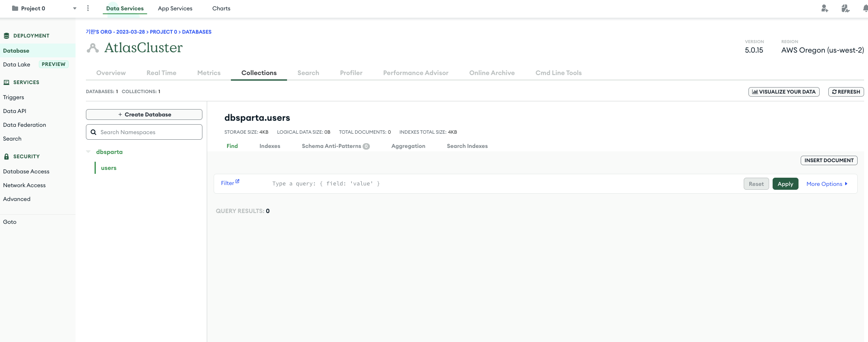Click the Create Database button

(144, 114)
